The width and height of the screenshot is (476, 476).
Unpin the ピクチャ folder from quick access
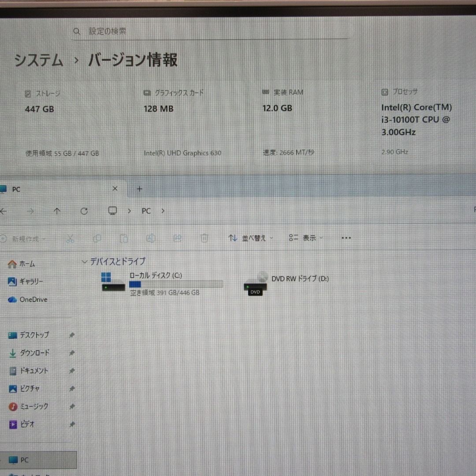[x=71, y=388]
